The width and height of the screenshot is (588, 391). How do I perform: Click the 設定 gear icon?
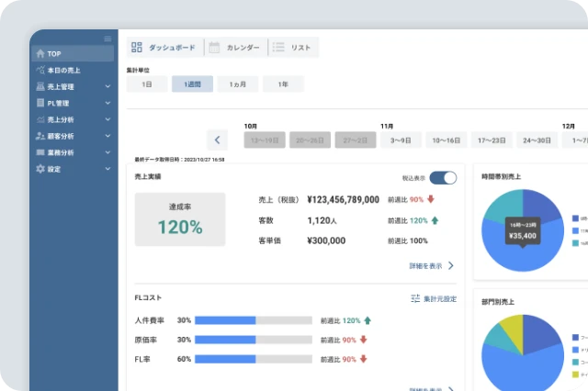tap(40, 169)
